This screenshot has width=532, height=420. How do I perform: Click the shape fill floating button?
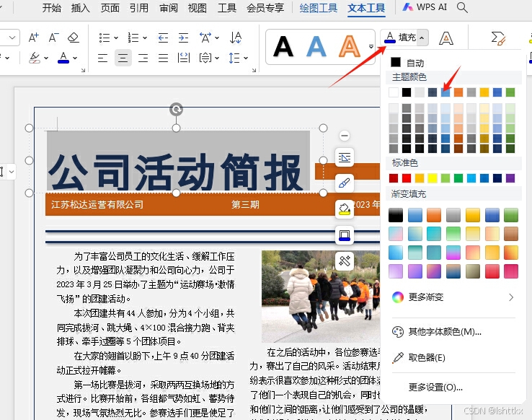point(345,209)
